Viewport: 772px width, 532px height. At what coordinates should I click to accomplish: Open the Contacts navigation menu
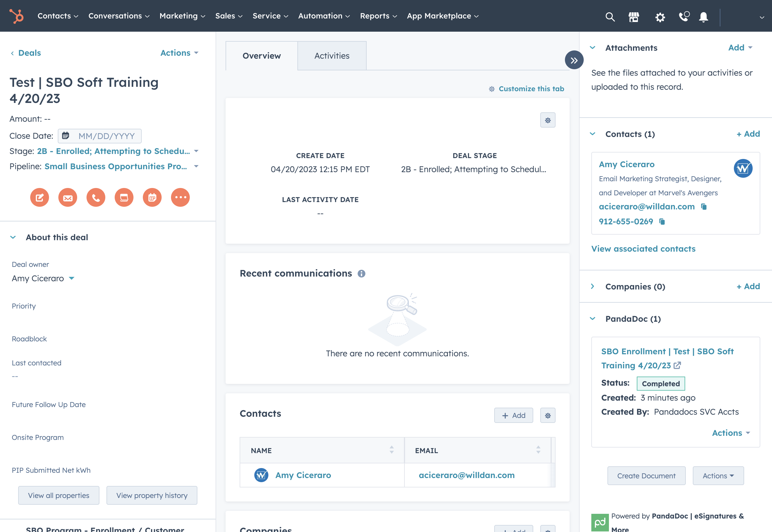tap(58, 16)
